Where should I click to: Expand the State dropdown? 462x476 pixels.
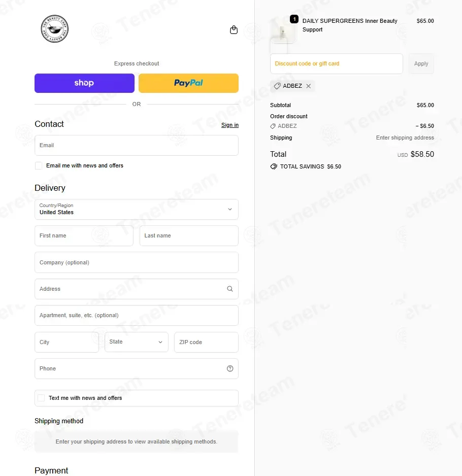pyautogui.click(x=137, y=342)
